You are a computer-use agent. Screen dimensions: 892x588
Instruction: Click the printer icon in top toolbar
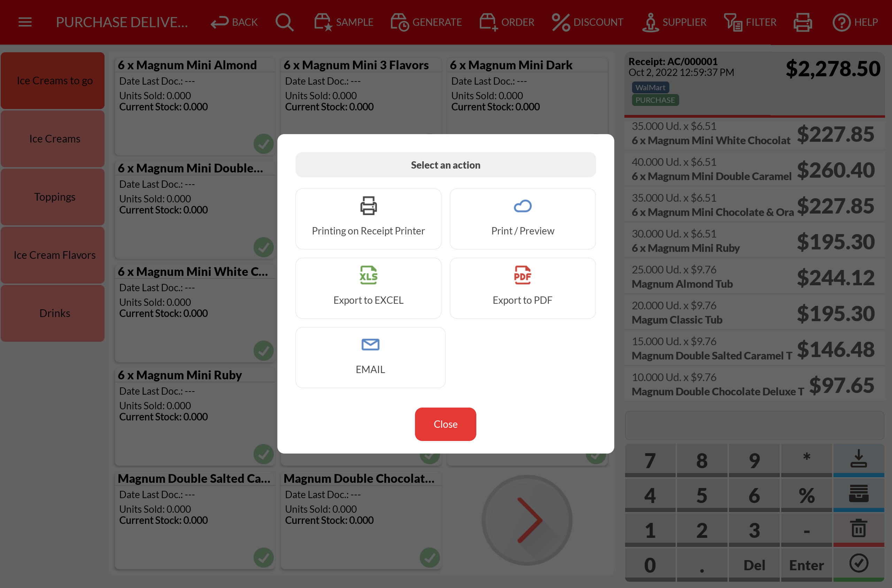click(803, 22)
